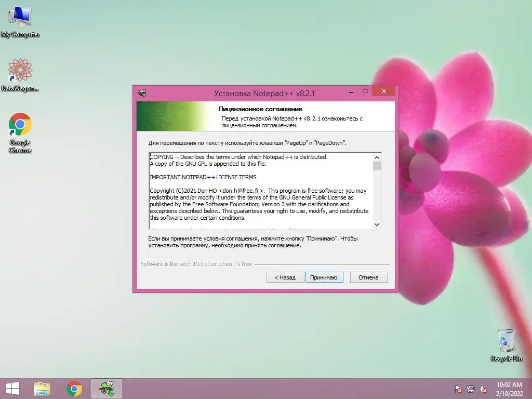Open the My Computer desktop icon
Image resolution: width=532 pixels, height=399 pixels.
point(20,22)
